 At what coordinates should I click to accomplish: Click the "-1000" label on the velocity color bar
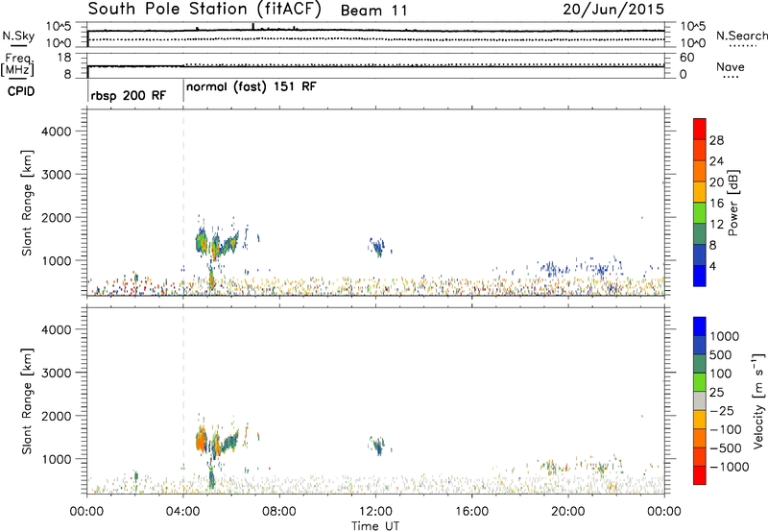[x=729, y=467]
